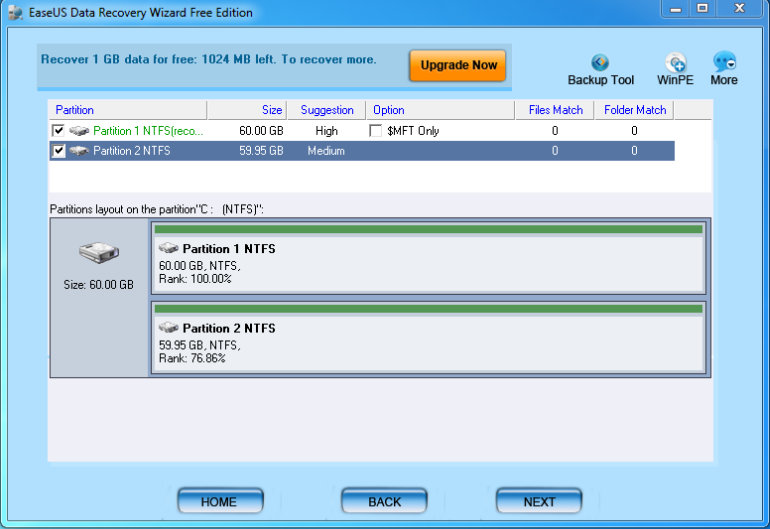770x529 pixels.
Task: Proceed with the NEXT button
Action: pyautogui.click(x=539, y=501)
